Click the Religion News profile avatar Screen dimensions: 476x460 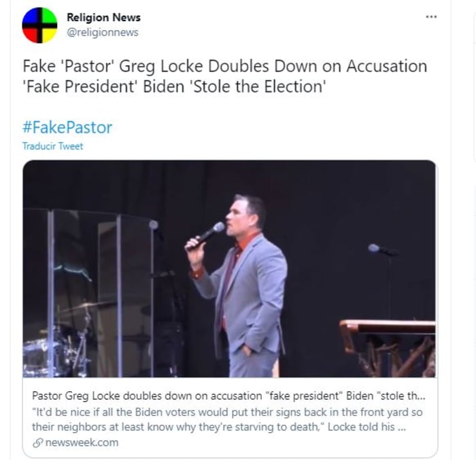[39, 25]
